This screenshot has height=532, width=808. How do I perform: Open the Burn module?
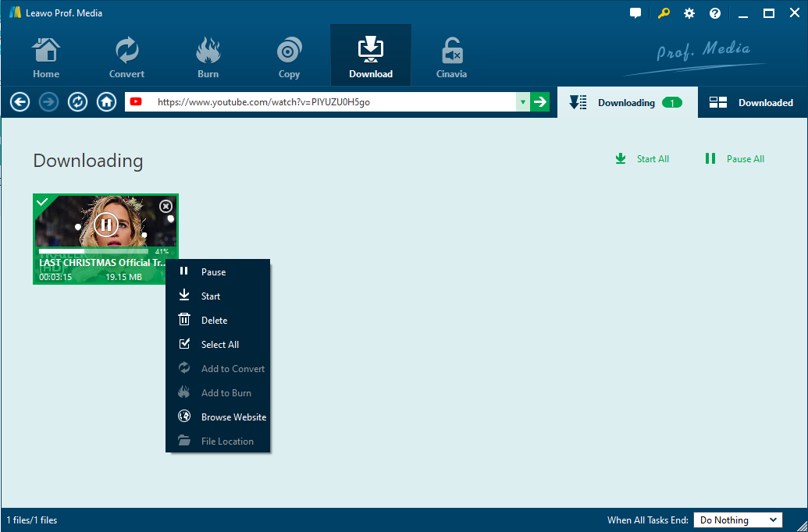coord(208,58)
